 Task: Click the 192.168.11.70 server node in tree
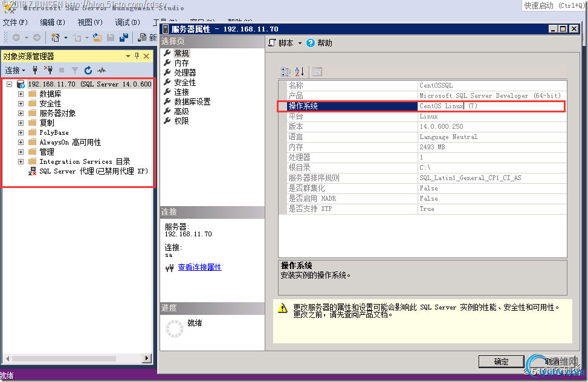pos(89,85)
